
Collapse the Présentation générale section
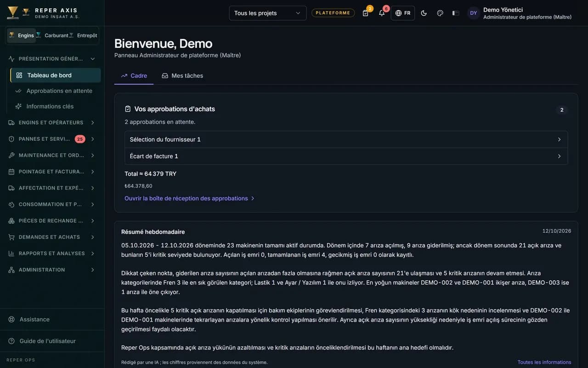tap(92, 59)
